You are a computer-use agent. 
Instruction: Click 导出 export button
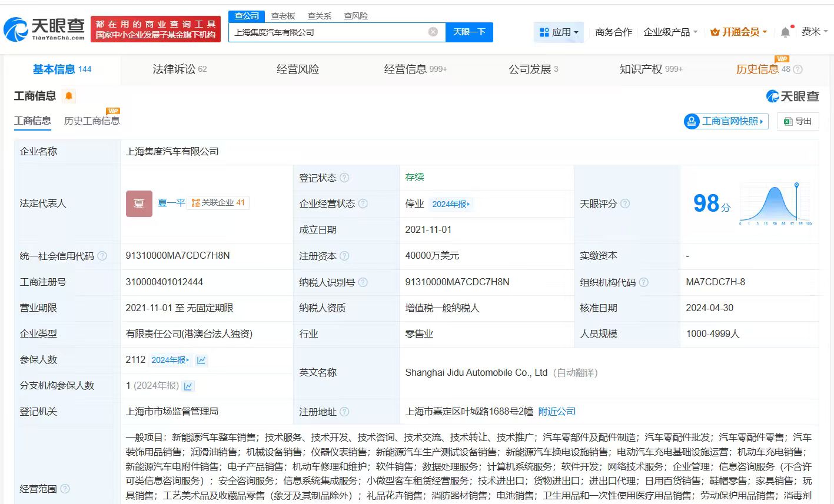[798, 121]
